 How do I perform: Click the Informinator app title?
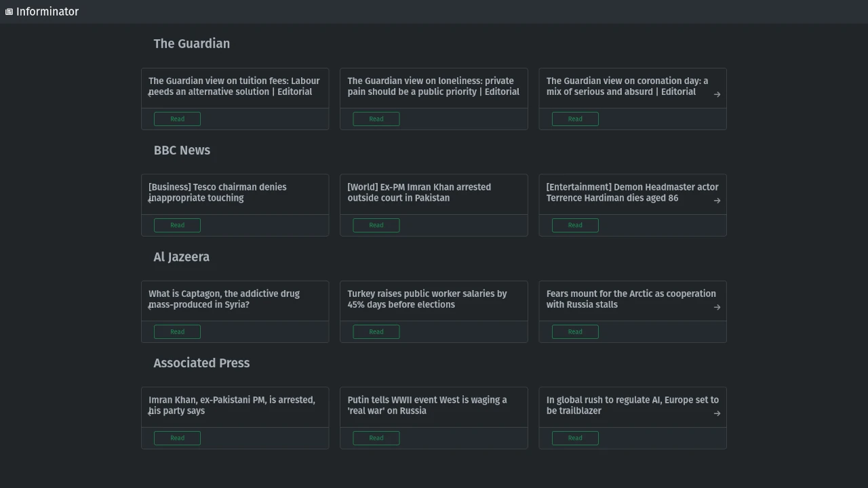tap(47, 12)
